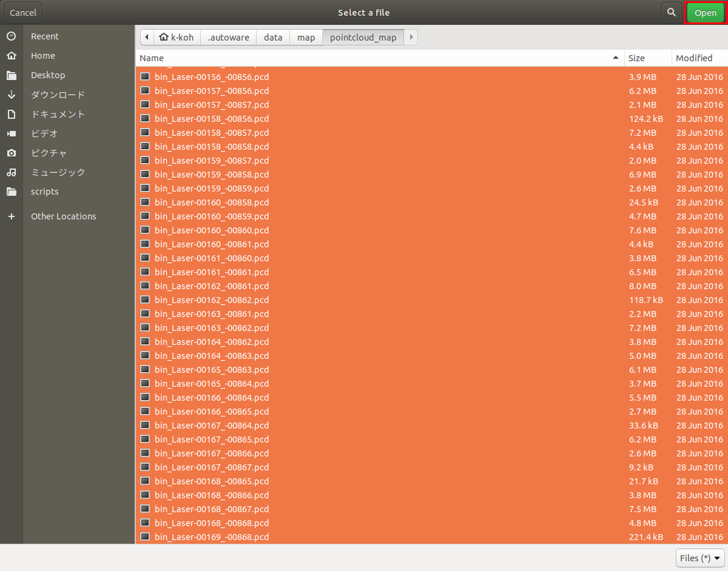Click file icon of bin_Laser-00160_-00861.pcd
The height and width of the screenshot is (571, 728).
tap(145, 244)
